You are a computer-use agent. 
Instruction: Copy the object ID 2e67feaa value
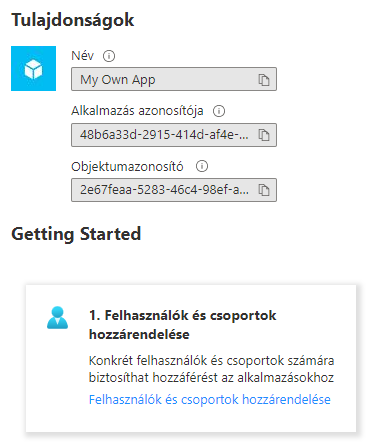tap(264, 190)
